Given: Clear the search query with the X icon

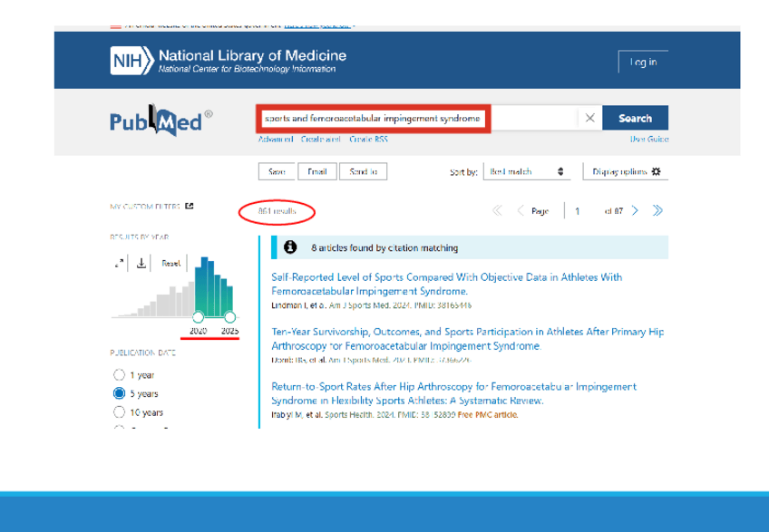Looking at the screenshot, I should click(589, 118).
